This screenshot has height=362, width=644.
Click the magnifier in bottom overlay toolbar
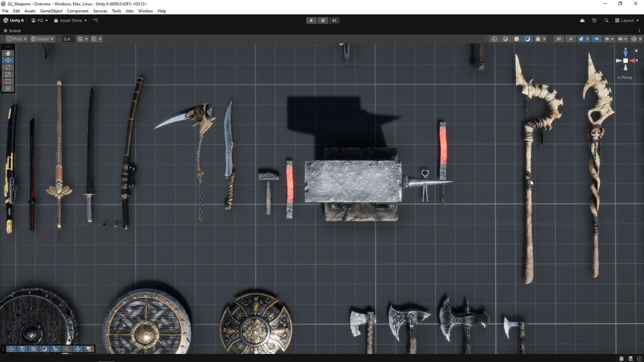(67, 349)
